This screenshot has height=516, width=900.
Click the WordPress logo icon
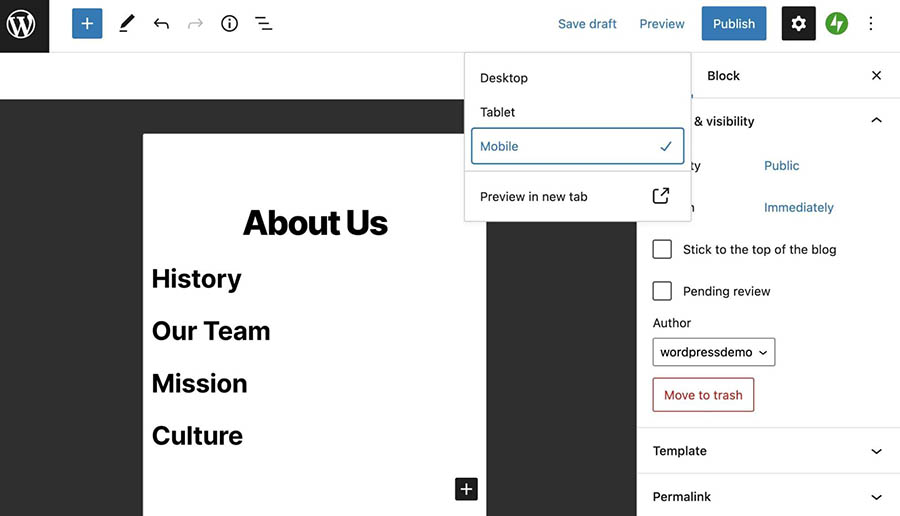point(22,24)
